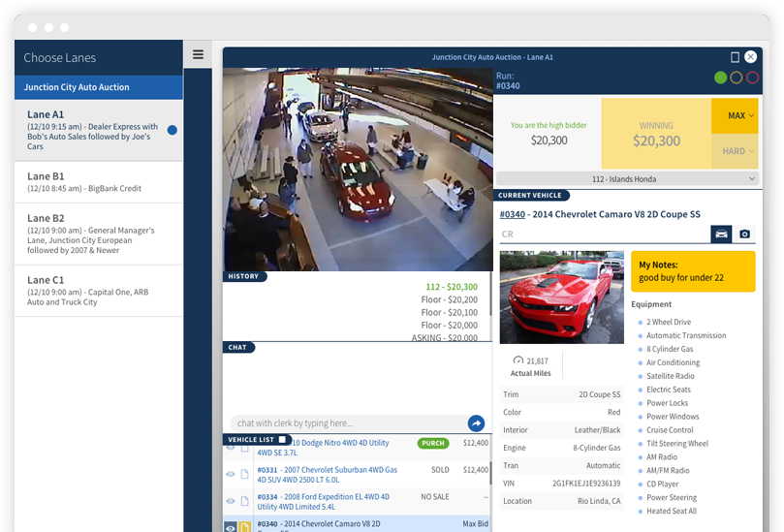Click the history panel scrollbar
Image resolution: width=784 pixels, height=532 pixels.
[490, 294]
